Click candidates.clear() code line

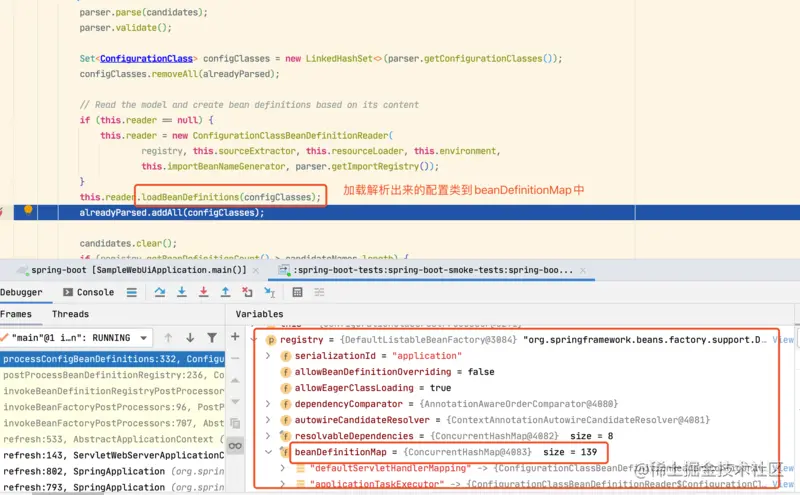click(128, 243)
